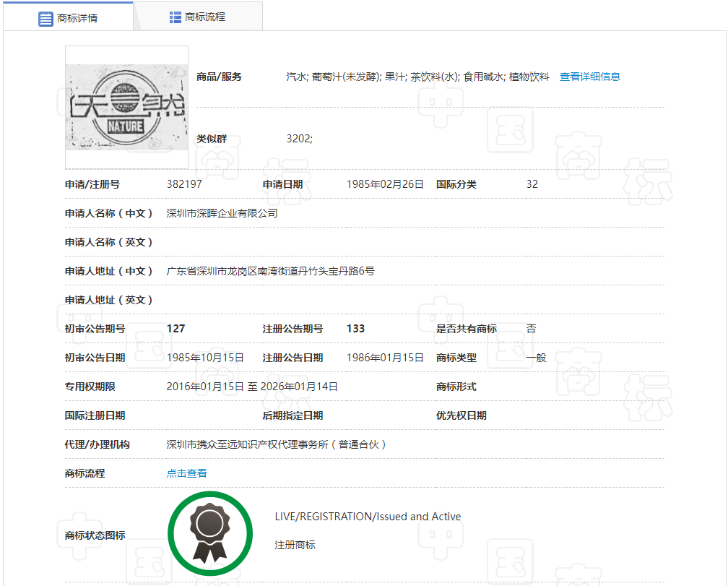This screenshot has height=586, width=728.
Task: Select address 广东省深圳市龙岗区南湾街道丹竹头宝丹路6号
Action: pos(270,271)
